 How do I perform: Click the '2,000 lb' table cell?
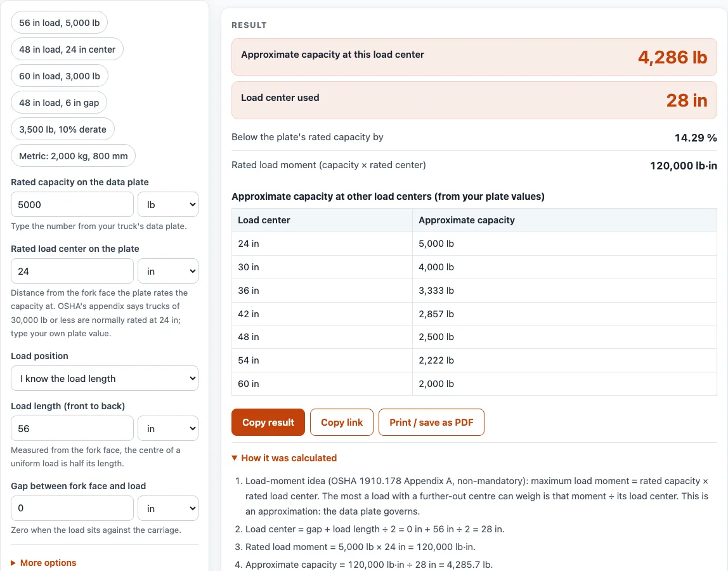coord(564,384)
